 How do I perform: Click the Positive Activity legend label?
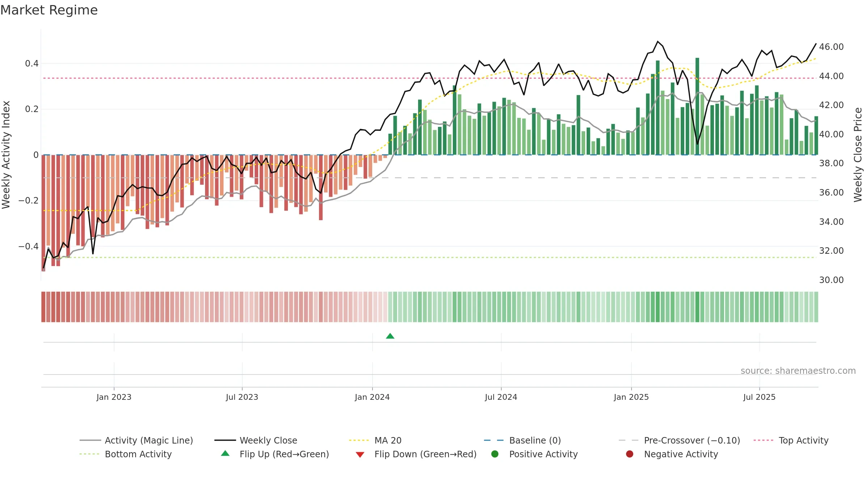click(x=544, y=454)
